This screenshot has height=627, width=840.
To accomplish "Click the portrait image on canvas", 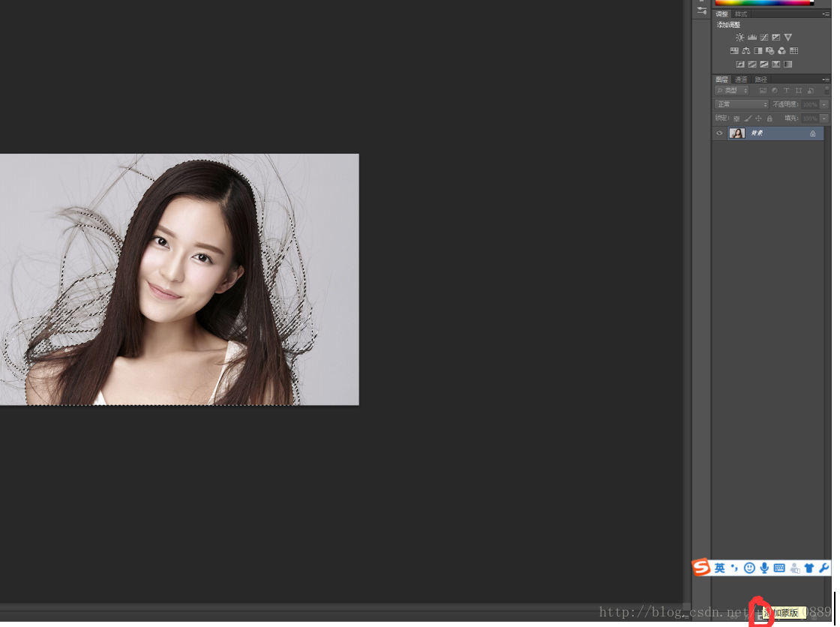I will [179, 280].
